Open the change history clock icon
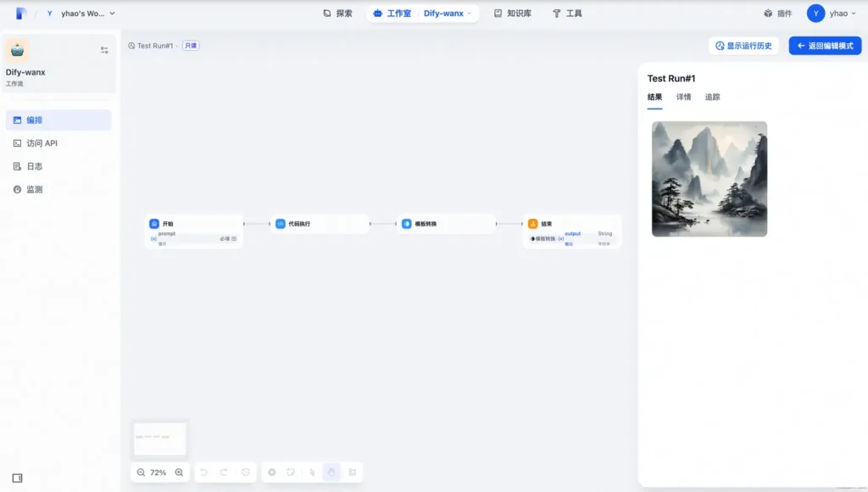 246,472
